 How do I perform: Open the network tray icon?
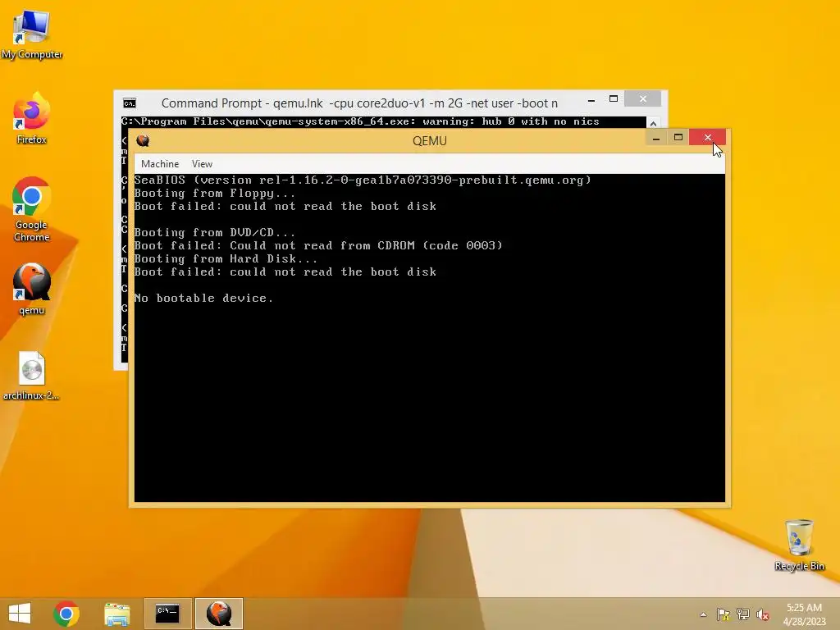(742, 614)
